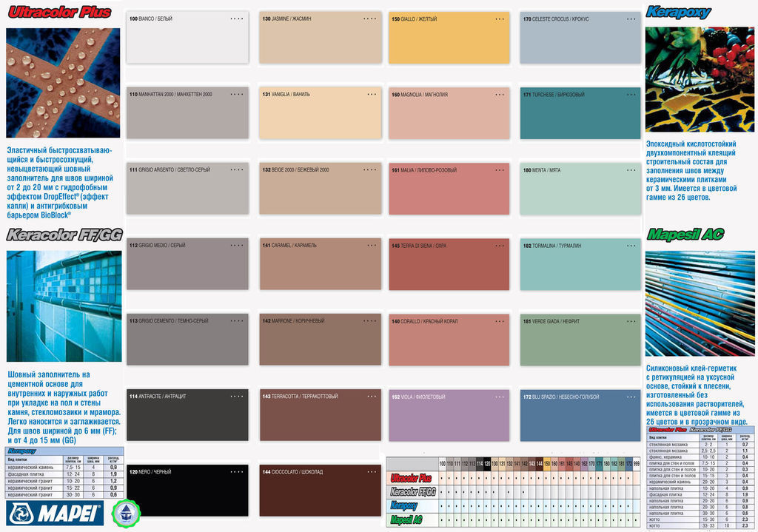This screenshot has height=532, width=758.
Task: Pick the 161 Malva swatch
Action: [449, 189]
